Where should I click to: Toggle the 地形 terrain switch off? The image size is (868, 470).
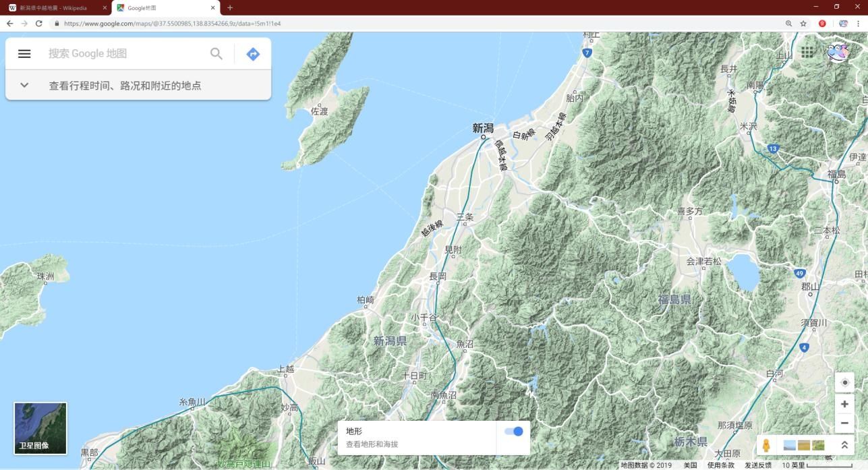(514, 432)
